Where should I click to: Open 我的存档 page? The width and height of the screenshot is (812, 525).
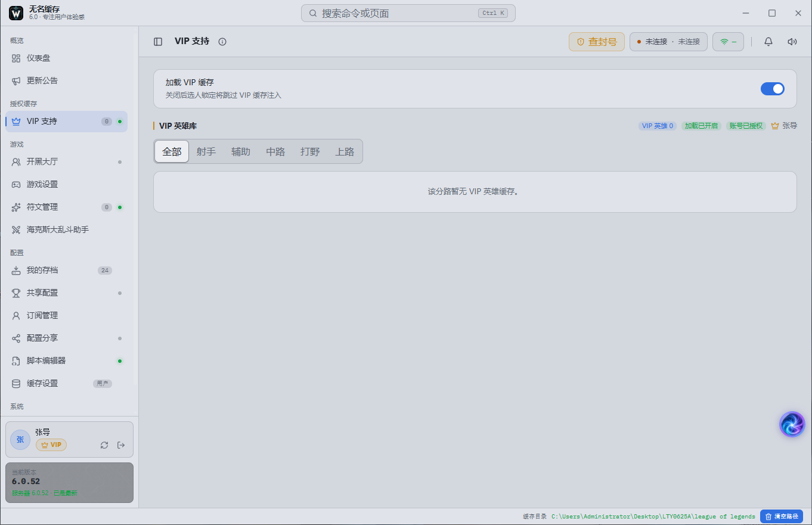pos(66,271)
